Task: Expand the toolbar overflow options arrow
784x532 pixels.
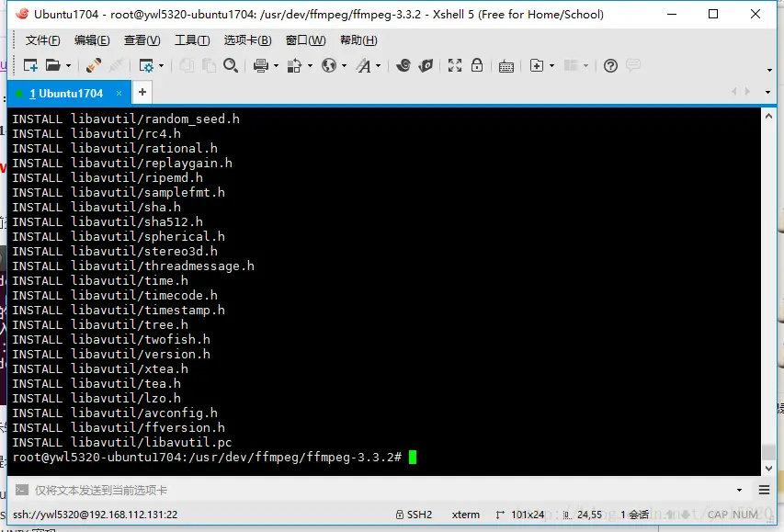Action: tap(769, 70)
